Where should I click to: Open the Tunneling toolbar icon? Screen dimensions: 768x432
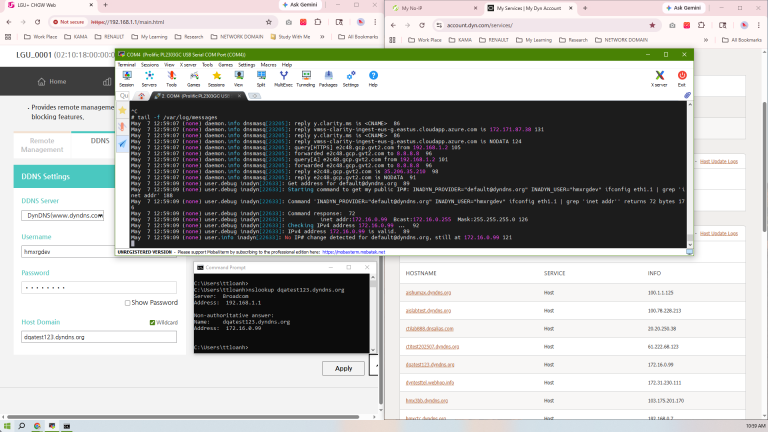306,78
